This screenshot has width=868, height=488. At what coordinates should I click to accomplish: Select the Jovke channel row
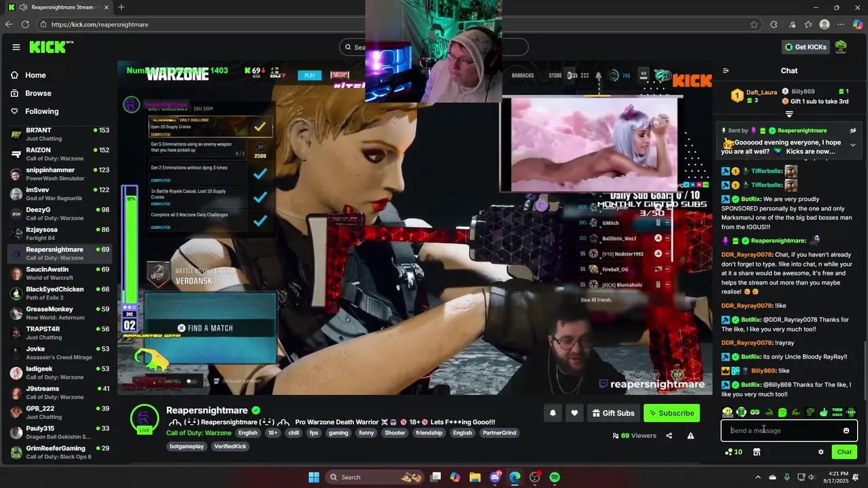click(60, 352)
